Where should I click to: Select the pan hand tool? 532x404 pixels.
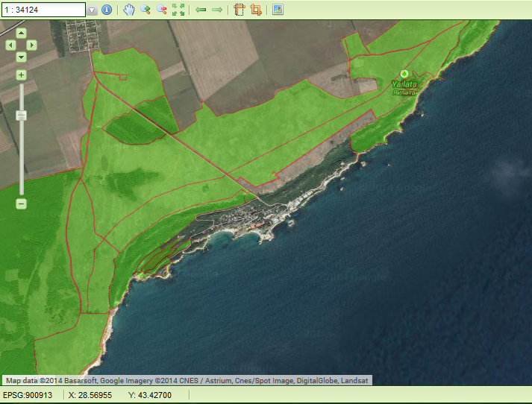[129, 10]
